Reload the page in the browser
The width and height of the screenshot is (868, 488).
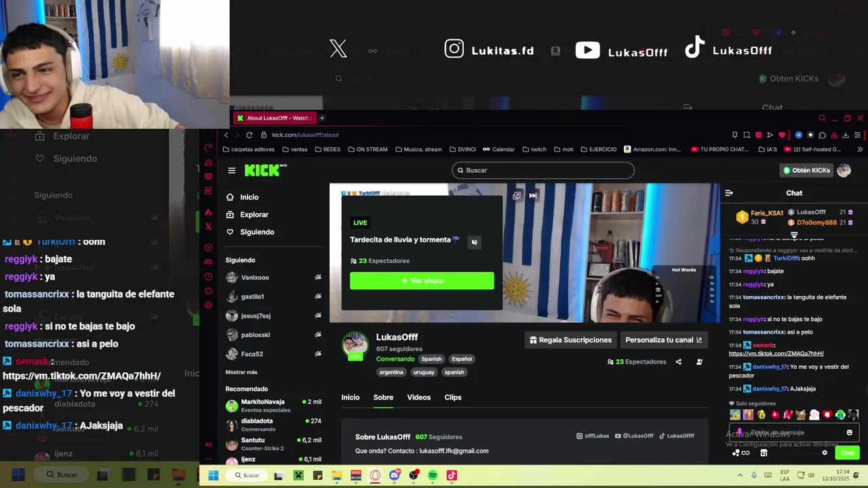[x=250, y=135]
